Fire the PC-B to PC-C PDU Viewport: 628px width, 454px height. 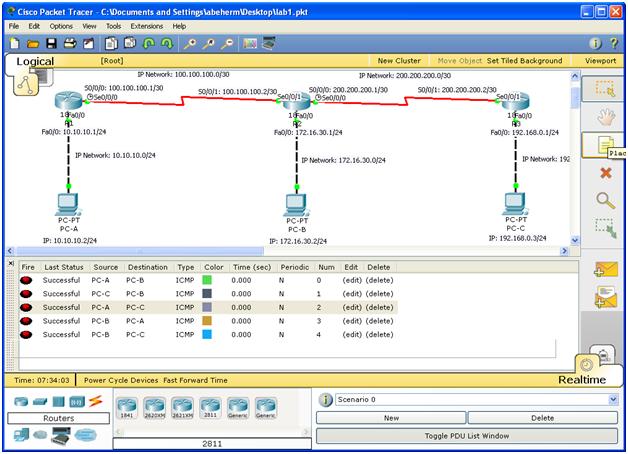coord(26,335)
